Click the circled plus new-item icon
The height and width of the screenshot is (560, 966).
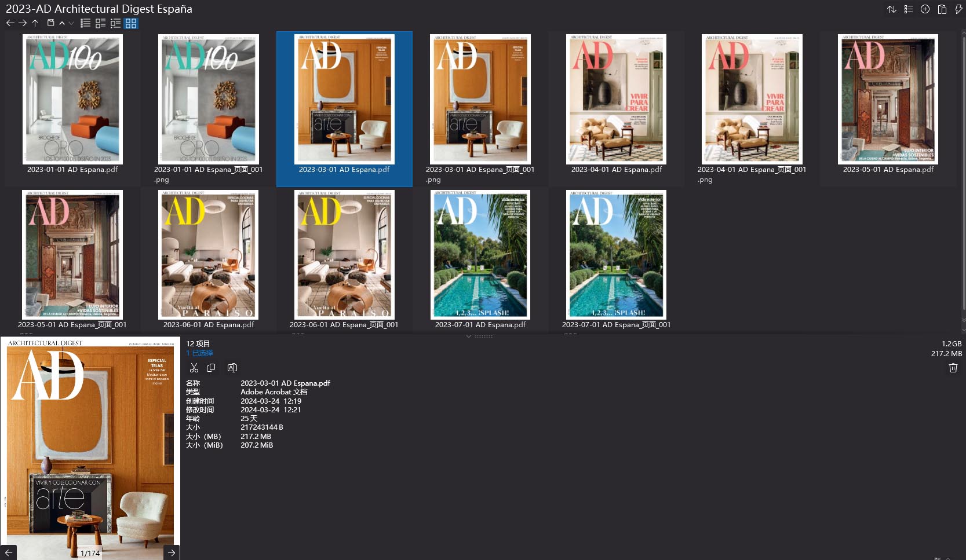[925, 9]
